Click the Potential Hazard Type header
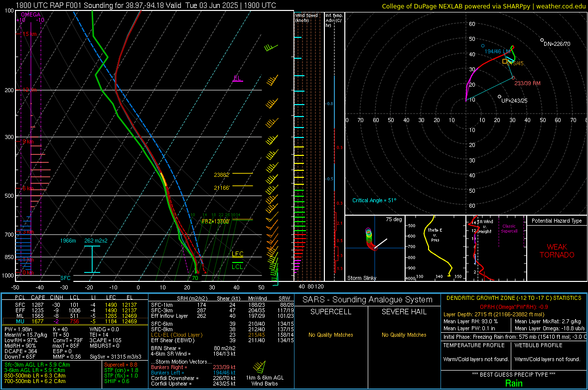This screenshot has width=588, height=390. click(557, 221)
